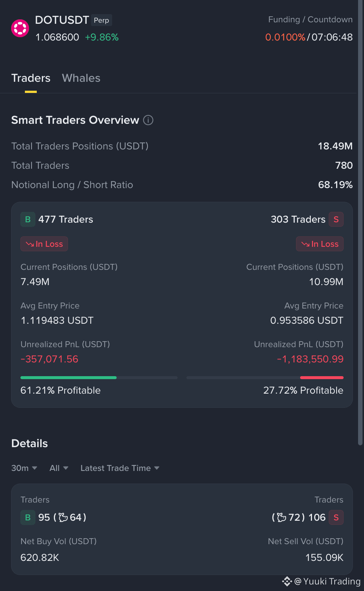
Task: Expand the 30m timeframe dropdown
Action: (24, 468)
